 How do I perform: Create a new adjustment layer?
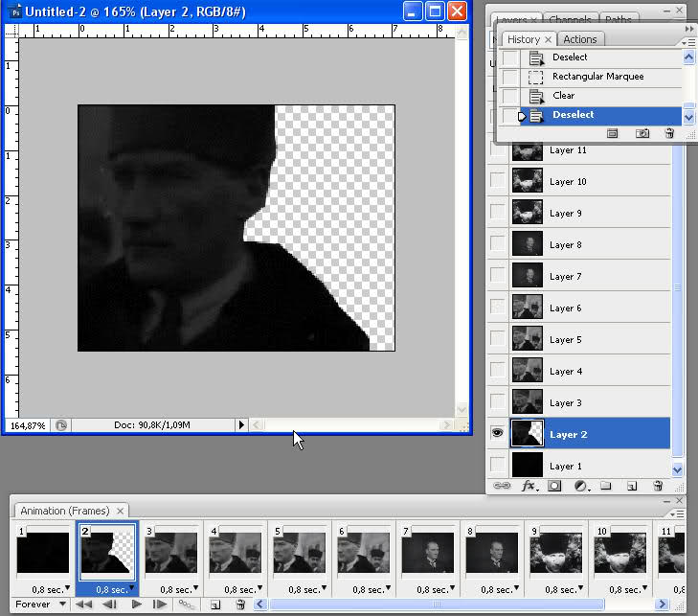(x=580, y=487)
